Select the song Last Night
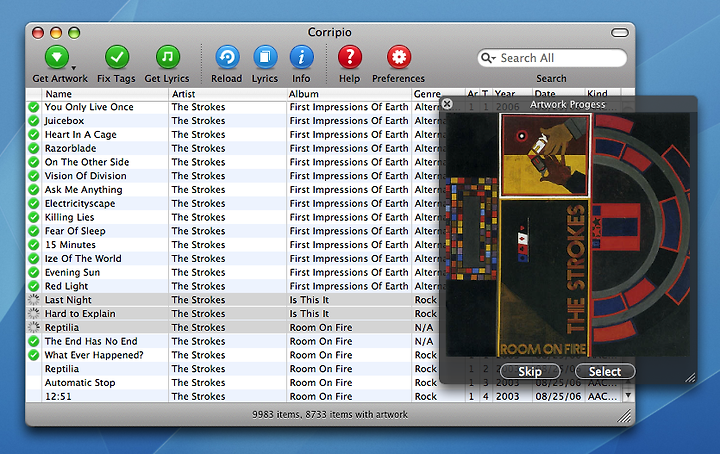Image resolution: width=720 pixels, height=454 pixels. coord(68,300)
